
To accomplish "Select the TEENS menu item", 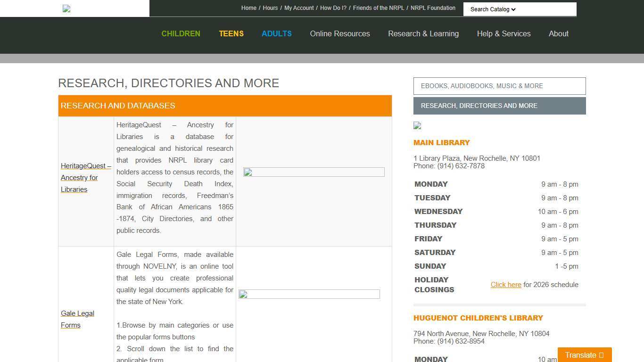I will click(231, 33).
